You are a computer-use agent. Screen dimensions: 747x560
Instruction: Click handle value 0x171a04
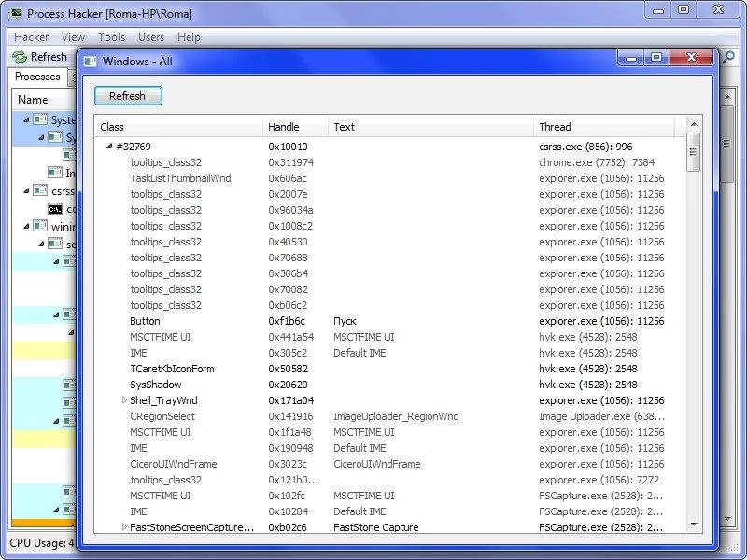click(290, 400)
